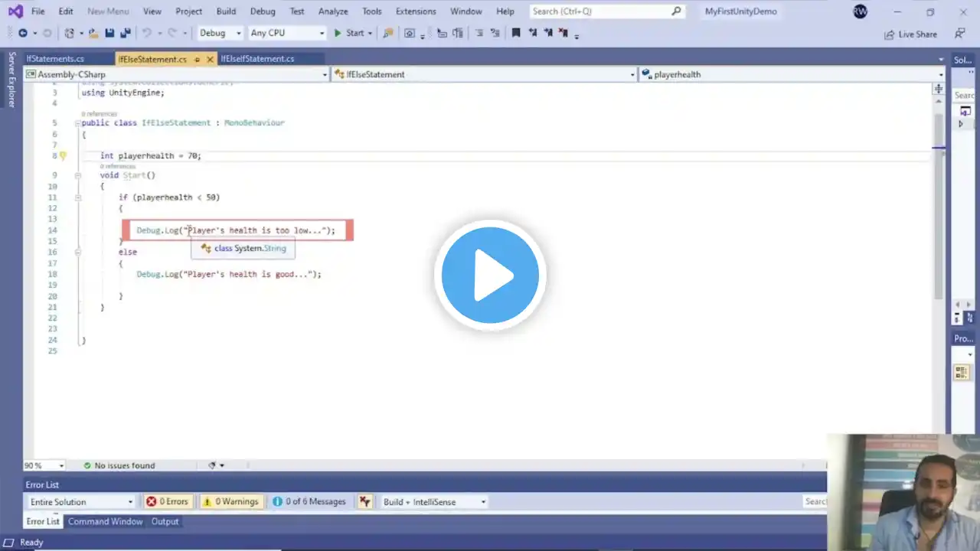Click the camera snapshot toolbar icon
This screenshot has height=551, width=980.
click(x=410, y=33)
